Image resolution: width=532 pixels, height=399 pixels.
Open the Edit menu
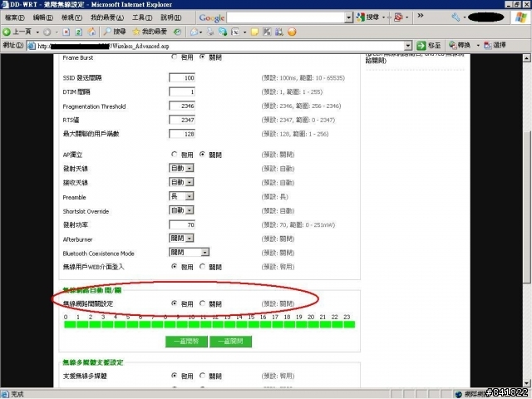tap(43, 17)
